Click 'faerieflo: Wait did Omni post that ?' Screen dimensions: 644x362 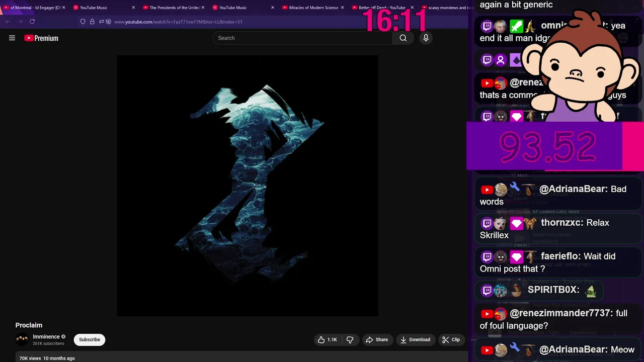(558, 262)
